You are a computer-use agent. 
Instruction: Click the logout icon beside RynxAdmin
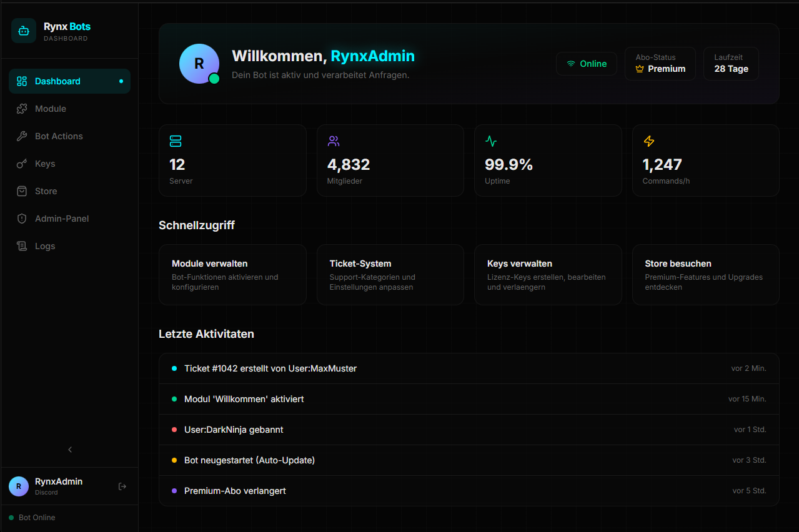122,486
